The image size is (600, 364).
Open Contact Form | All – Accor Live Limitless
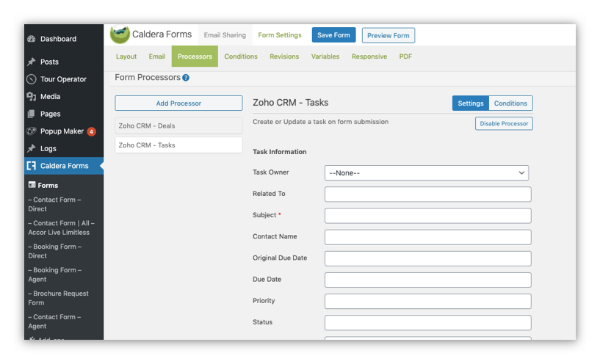coord(61,227)
